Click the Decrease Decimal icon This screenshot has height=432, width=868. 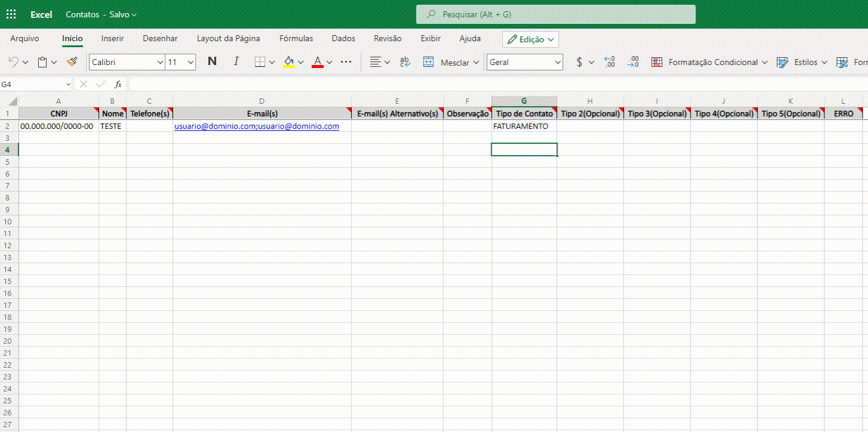tap(633, 62)
